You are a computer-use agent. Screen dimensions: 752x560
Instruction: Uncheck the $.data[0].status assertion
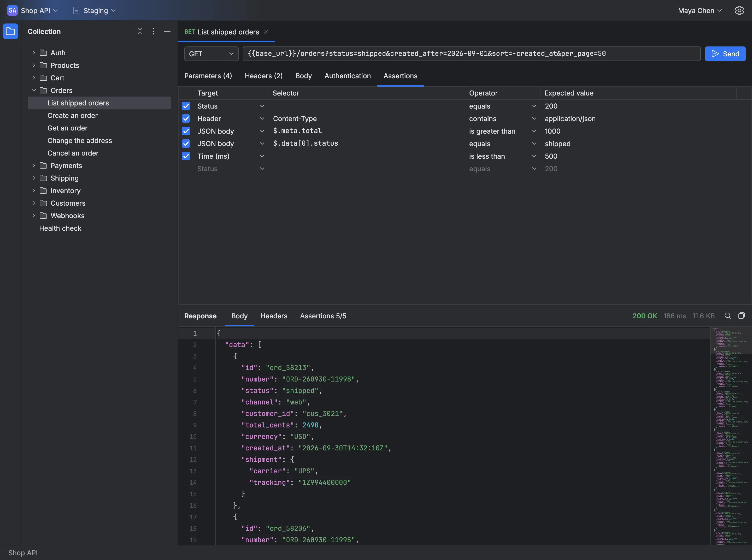pyautogui.click(x=186, y=144)
